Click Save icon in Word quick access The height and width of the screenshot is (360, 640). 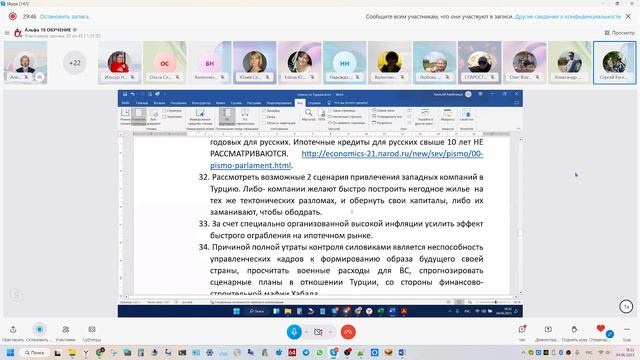[x=125, y=94]
